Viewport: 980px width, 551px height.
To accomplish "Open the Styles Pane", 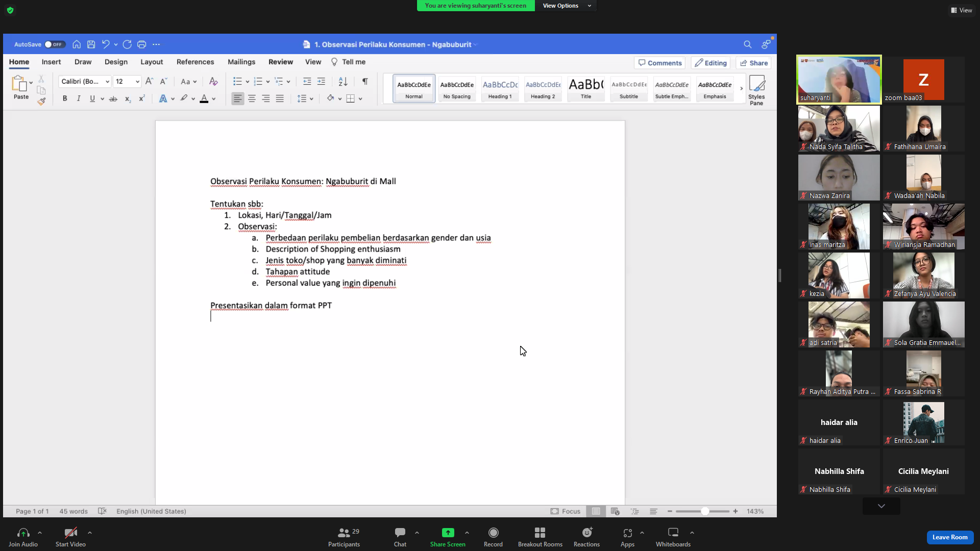I will [x=756, y=90].
